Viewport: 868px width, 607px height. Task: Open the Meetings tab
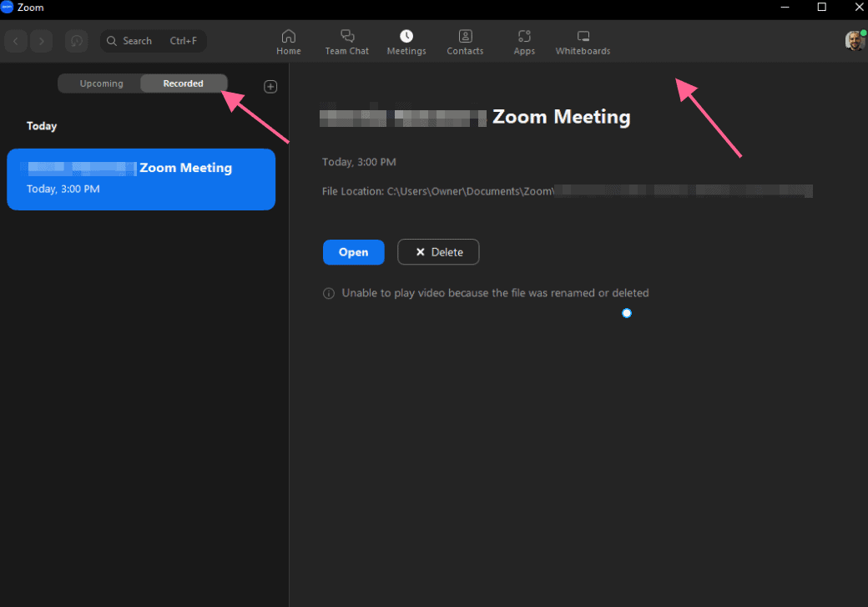406,42
